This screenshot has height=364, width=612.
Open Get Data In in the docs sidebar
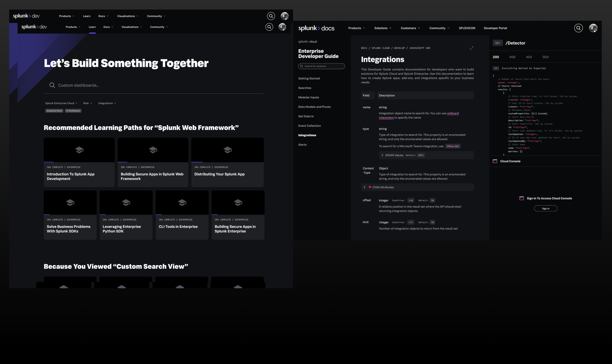[306, 116]
